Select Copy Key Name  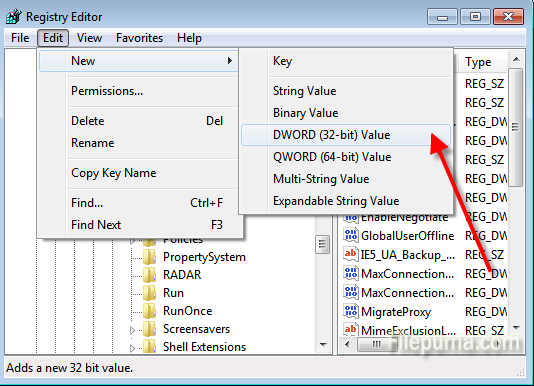click(x=139, y=173)
